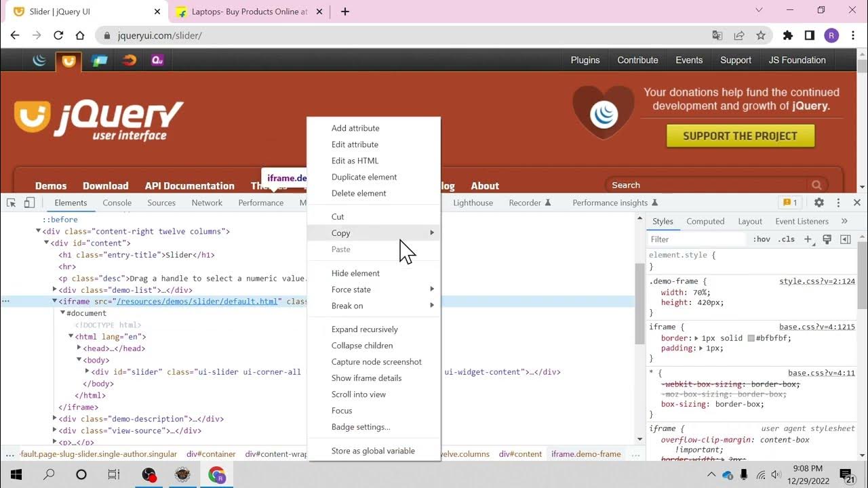Collapse the iframe node in DOM tree
The image size is (868, 488).
[55, 302]
